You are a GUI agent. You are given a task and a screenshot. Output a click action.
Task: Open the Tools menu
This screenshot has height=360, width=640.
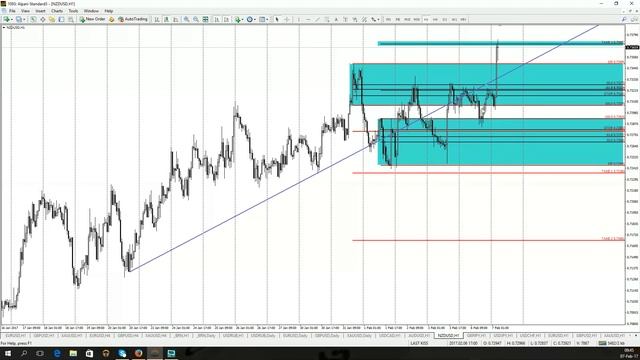(73, 11)
